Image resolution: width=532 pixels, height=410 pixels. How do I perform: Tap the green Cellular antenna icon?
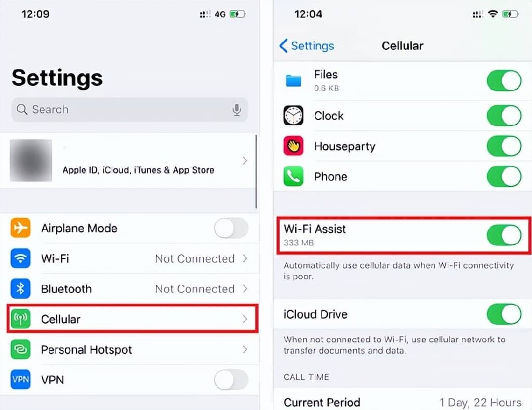pyautogui.click(x=20, y=319)
